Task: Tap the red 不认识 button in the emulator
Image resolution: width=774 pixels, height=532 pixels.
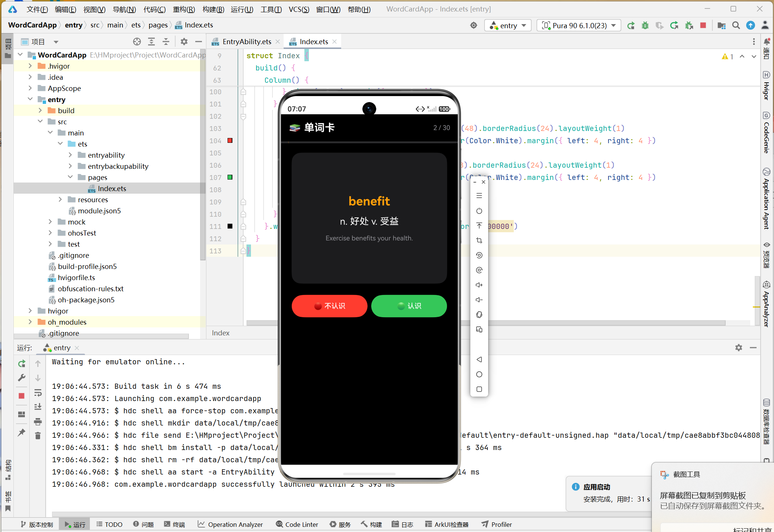Action: click(330, 306)
